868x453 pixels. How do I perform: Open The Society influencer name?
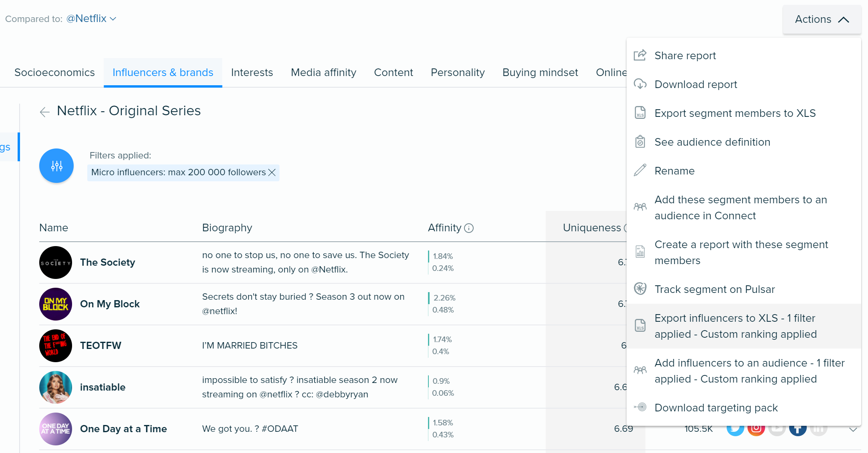(107, 263)
